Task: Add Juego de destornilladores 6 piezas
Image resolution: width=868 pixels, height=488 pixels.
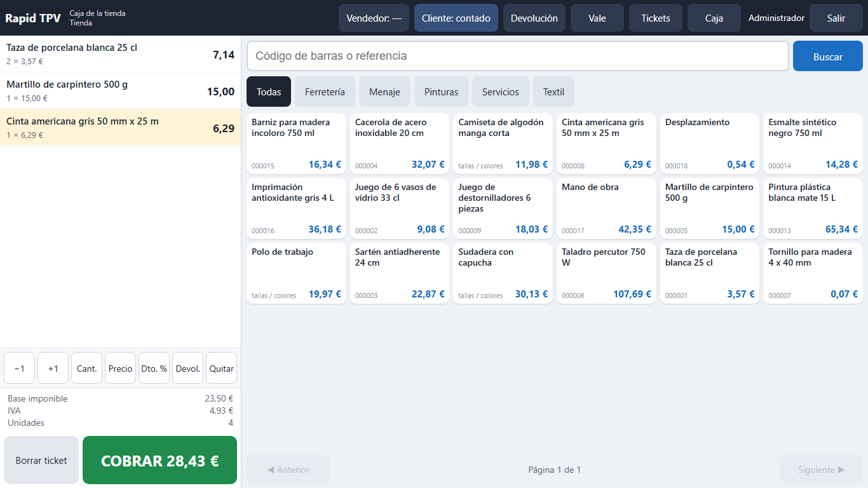Action: point(503,208)
